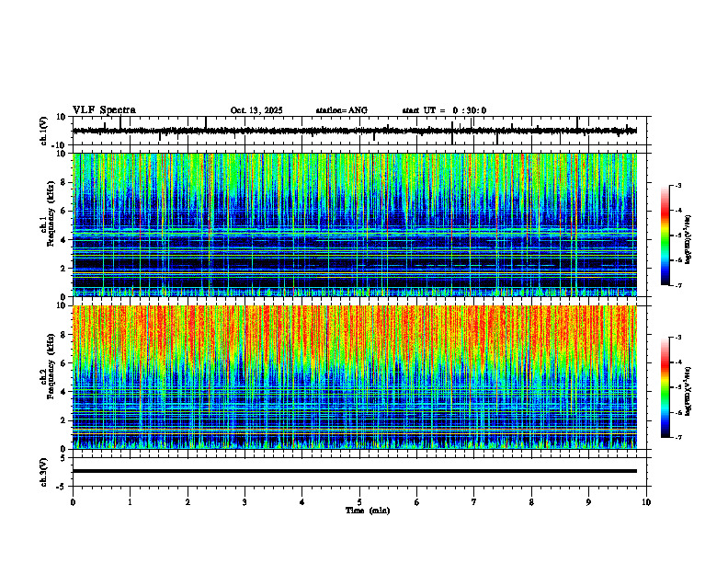Image resolution: width=728 pixels, height=563 pixels.
Task: Click time axis tick label '9'
Action: pos(588,502)
